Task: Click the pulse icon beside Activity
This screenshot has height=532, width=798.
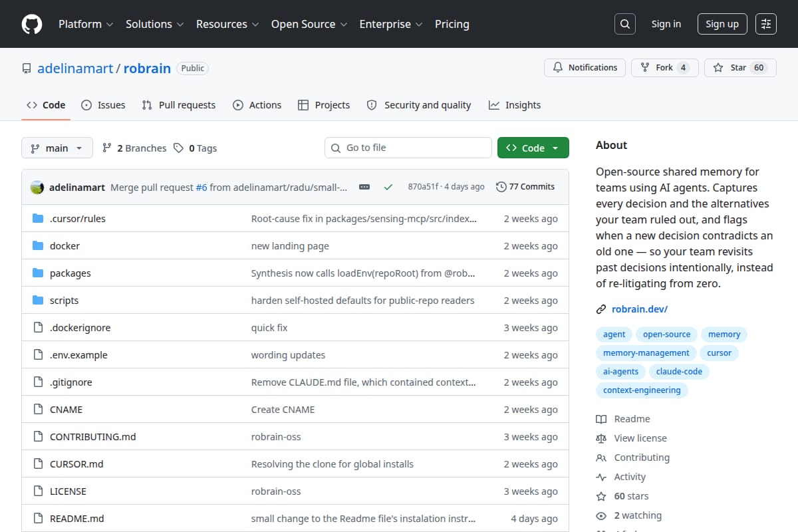Action: tap(601, 477)
